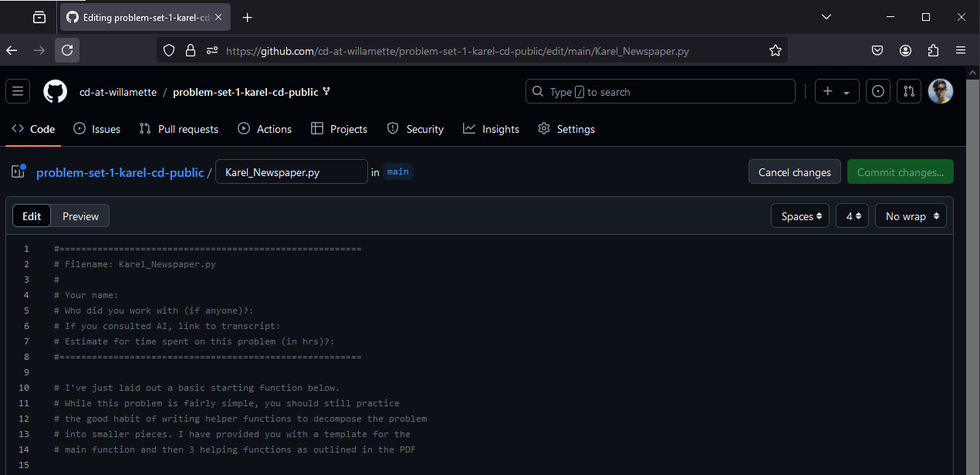Screen dimensions: 980x475
Task: Go to the Actions tab
Action: coord(265,129)
